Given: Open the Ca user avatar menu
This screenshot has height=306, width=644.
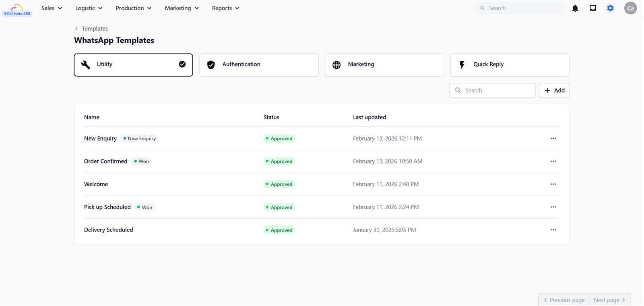Looking at the screenshot, I should (630, 8).
